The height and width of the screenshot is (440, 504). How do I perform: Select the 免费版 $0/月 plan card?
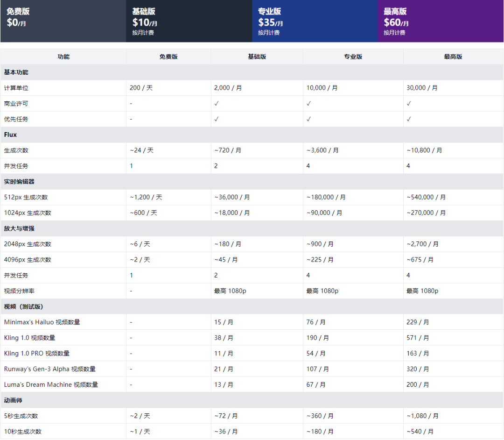click(63, 21)
